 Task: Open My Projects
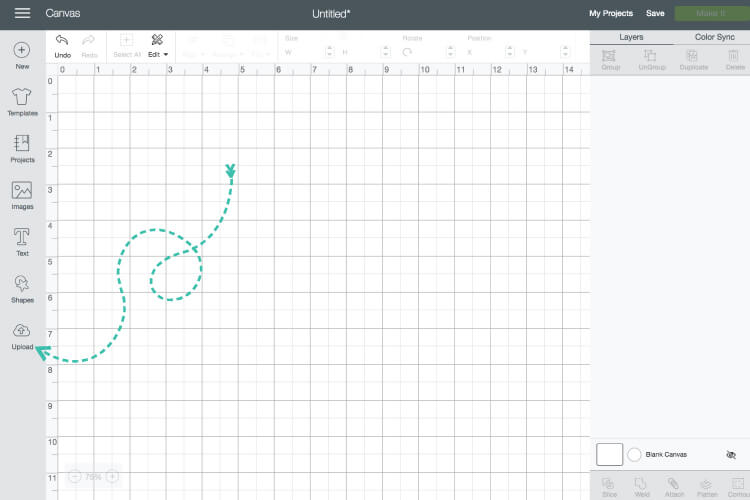tap(610, 13)
